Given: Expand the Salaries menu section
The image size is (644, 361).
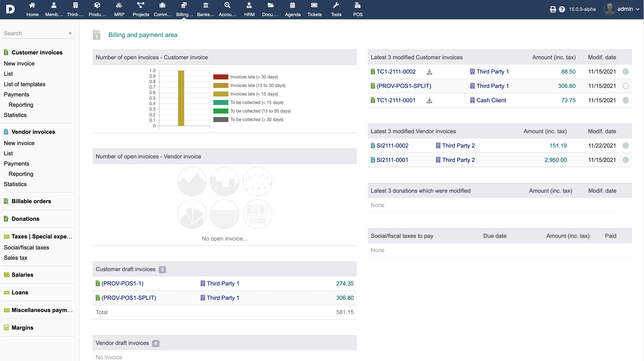Looking at the screenshot, I should [22, 275].
